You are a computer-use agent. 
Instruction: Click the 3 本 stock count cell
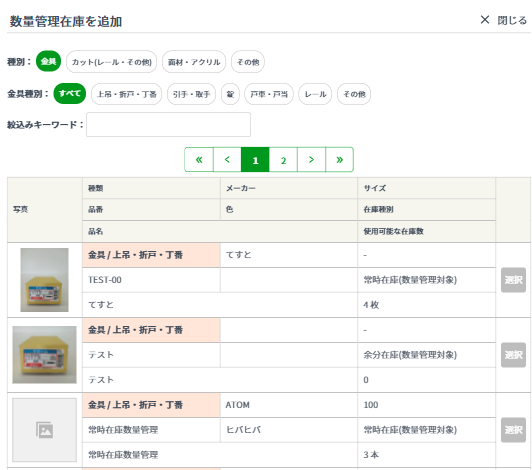[x=426, y=455]
